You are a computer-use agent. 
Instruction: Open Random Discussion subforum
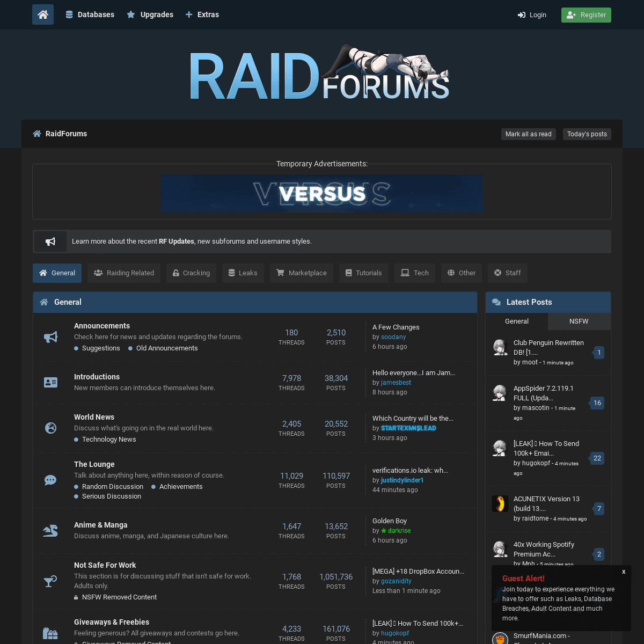tap(113, 487)
